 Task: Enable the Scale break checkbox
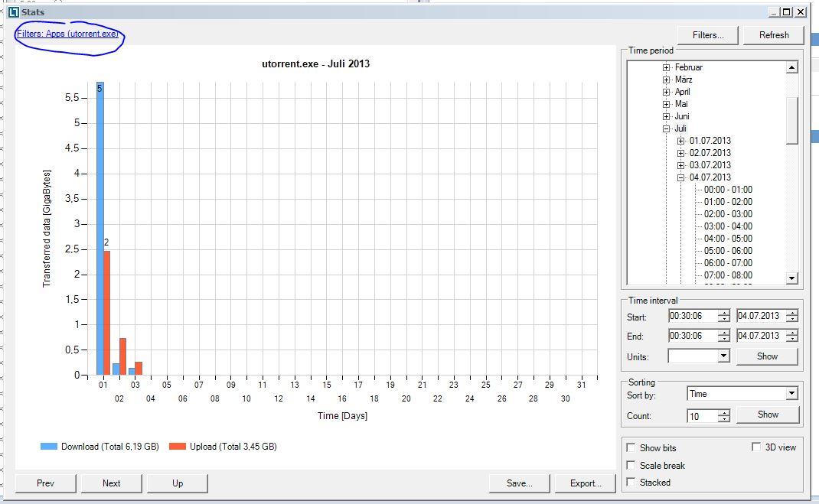click(631, 465)
